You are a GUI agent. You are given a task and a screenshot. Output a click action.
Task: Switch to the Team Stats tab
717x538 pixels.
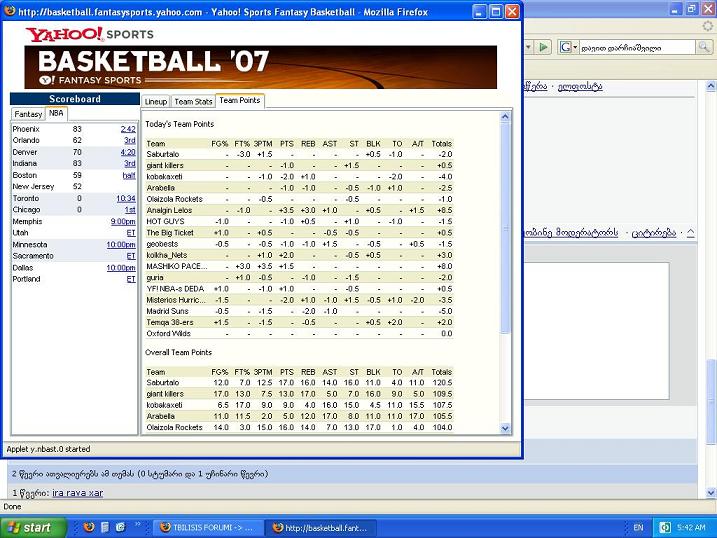(x=193, y=102)
